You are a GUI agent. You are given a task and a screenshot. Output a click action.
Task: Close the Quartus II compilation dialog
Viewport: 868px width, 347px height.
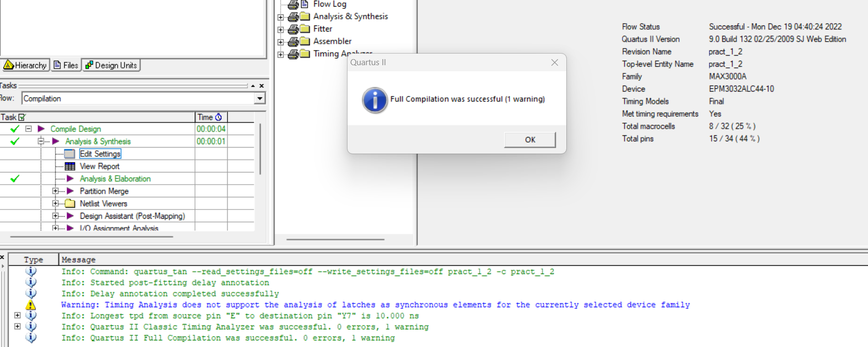555,62
